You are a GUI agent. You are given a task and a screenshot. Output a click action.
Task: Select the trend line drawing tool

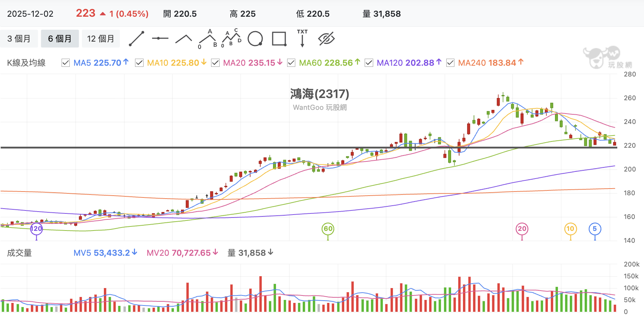coord(136,39)
